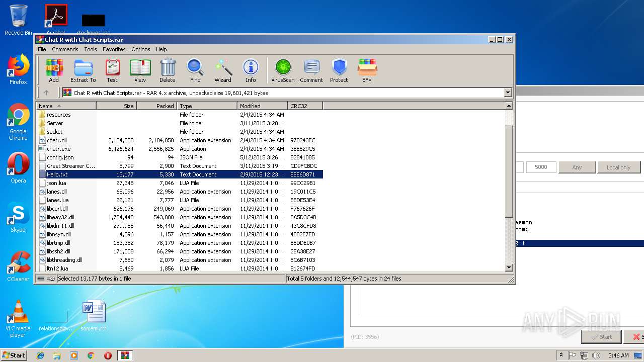The height and width of the screenshot is (362, 644).
Task: Click the file list scroll up arrow
Action: click(x=509, y=106)
